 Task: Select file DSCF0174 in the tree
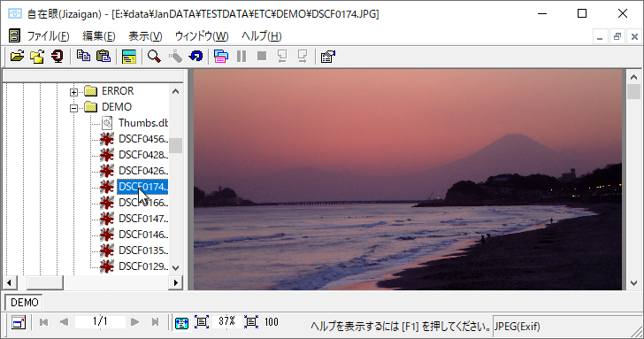[142, 187]
